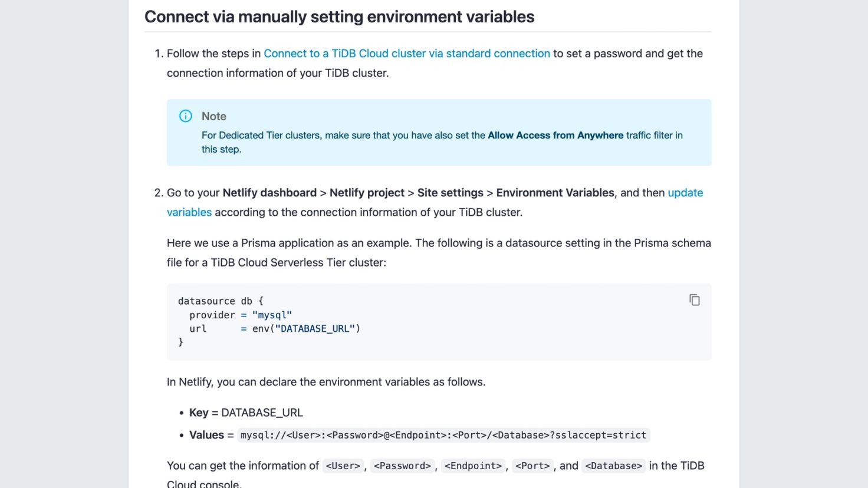
Task: Click the '<Endpoint>' inline code tag
Action: click(473, 466)
